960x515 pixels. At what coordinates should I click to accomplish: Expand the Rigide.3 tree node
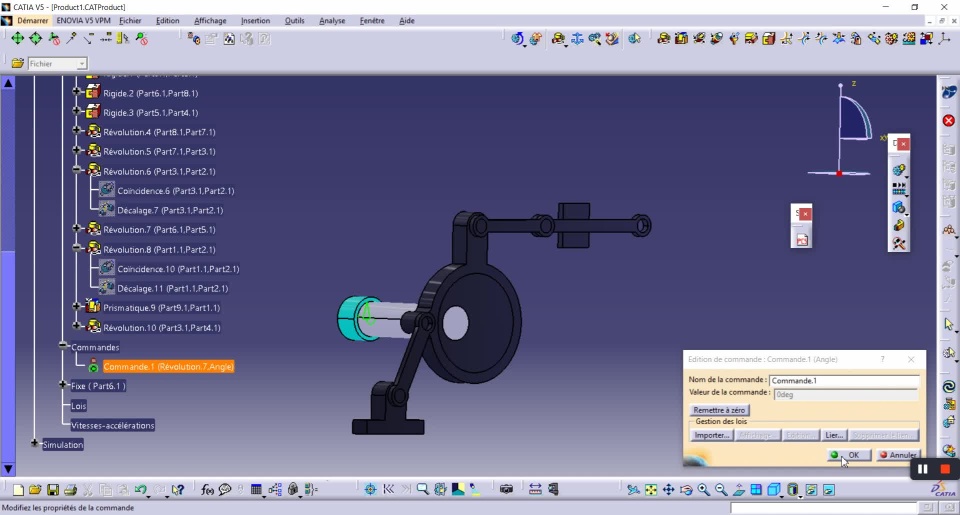point(77,111)
